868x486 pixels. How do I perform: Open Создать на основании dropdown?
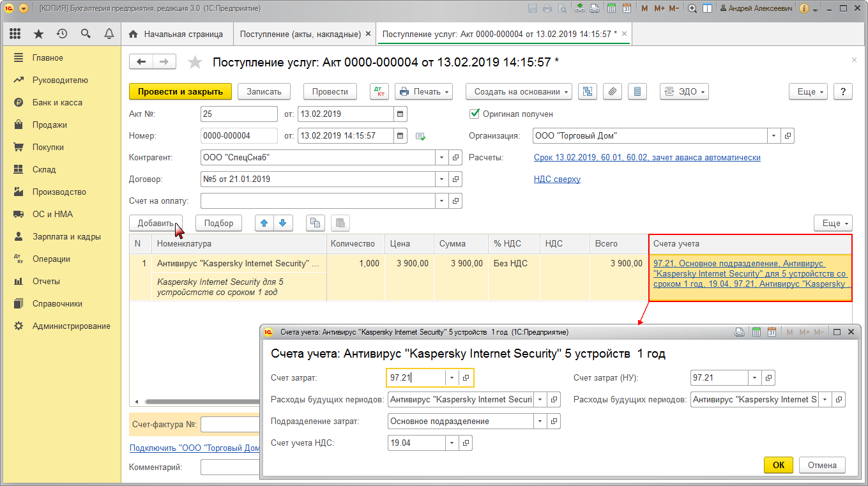[x=519, y=91]
